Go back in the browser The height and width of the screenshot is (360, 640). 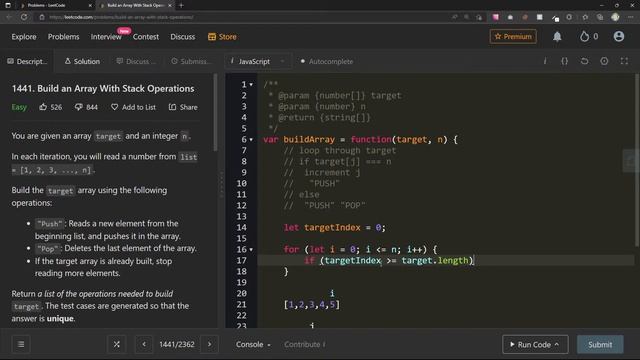(x=9, y=17)
